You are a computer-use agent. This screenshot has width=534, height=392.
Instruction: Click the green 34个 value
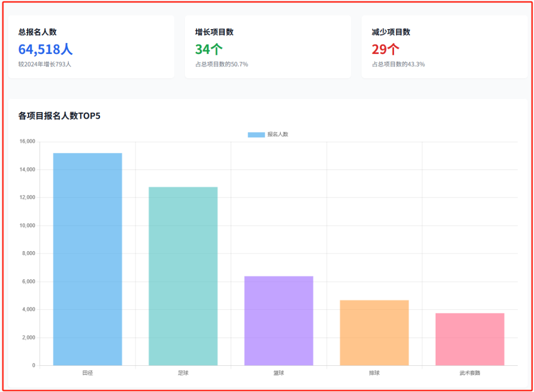(x=209, y=49)
